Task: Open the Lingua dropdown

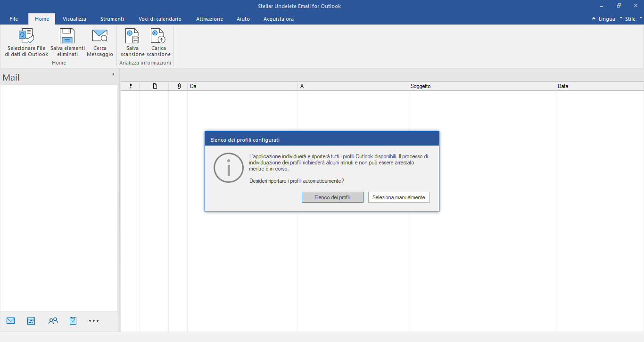Action: pos(606,19)
